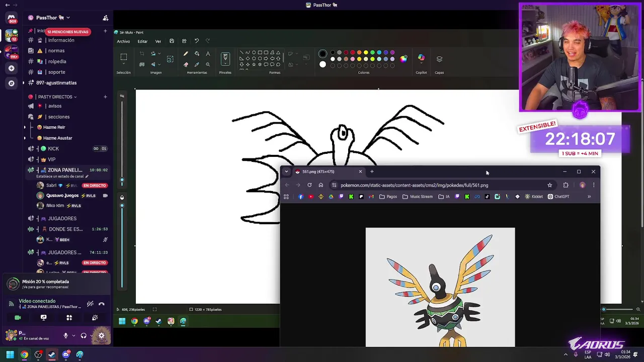Viewport: 644px width, 362px height.
Task: Open the Windows Start button on taskbar
Action: point(10,354)
